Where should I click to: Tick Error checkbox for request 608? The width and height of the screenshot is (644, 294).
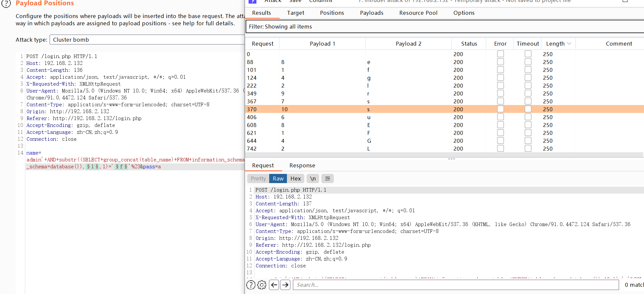(500, 125)
